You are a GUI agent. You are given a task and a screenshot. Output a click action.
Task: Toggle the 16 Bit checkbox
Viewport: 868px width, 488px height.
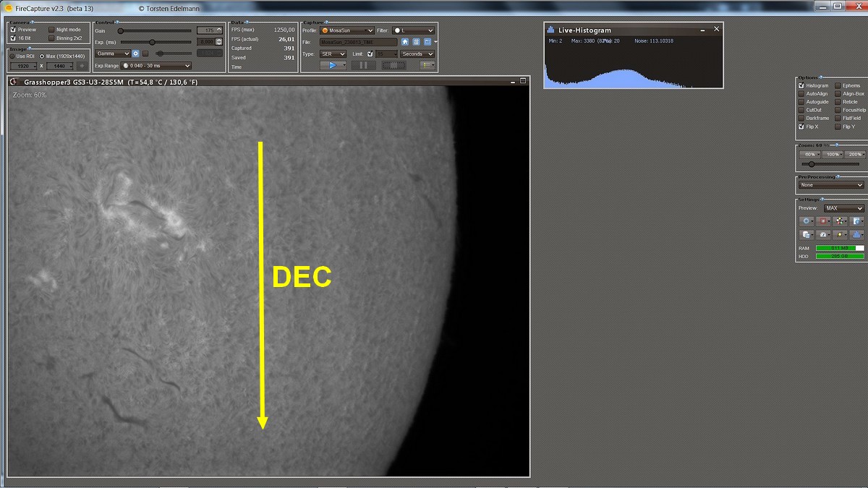pos(13,38)
